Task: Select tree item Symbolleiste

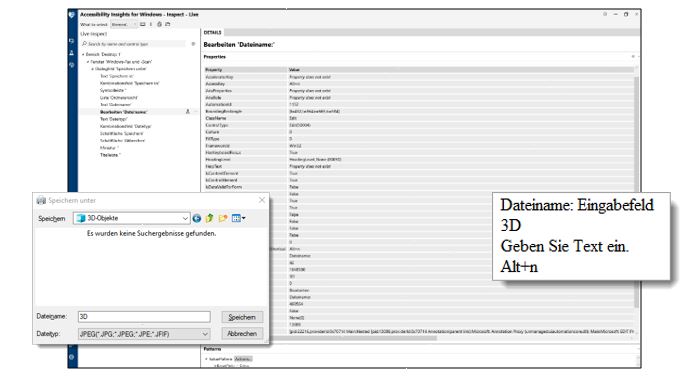Action: [113, 90]
